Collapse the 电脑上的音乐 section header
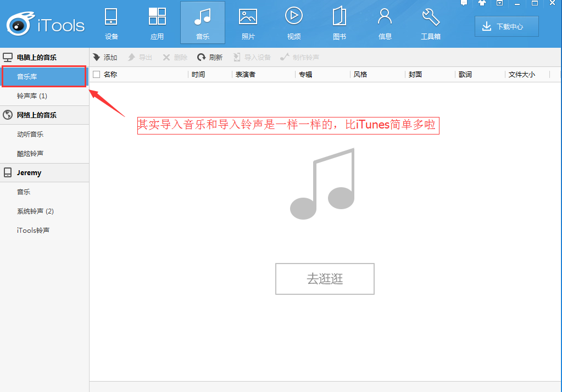This screenshot has width=562, height=392. tap(44, 57)
